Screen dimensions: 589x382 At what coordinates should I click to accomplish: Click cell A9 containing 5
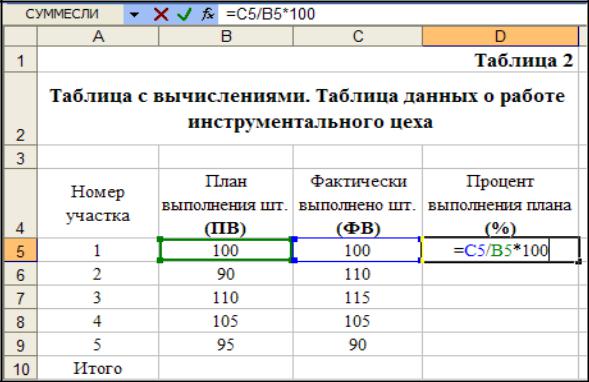click(98, 344)
